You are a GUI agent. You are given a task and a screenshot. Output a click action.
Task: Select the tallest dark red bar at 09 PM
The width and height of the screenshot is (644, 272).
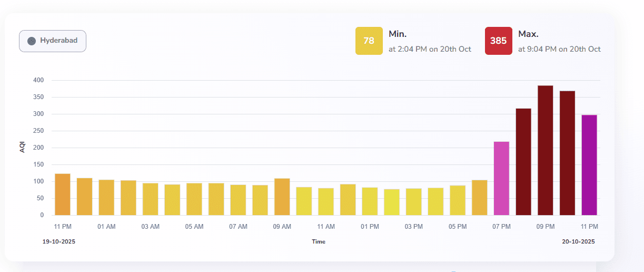545,150
